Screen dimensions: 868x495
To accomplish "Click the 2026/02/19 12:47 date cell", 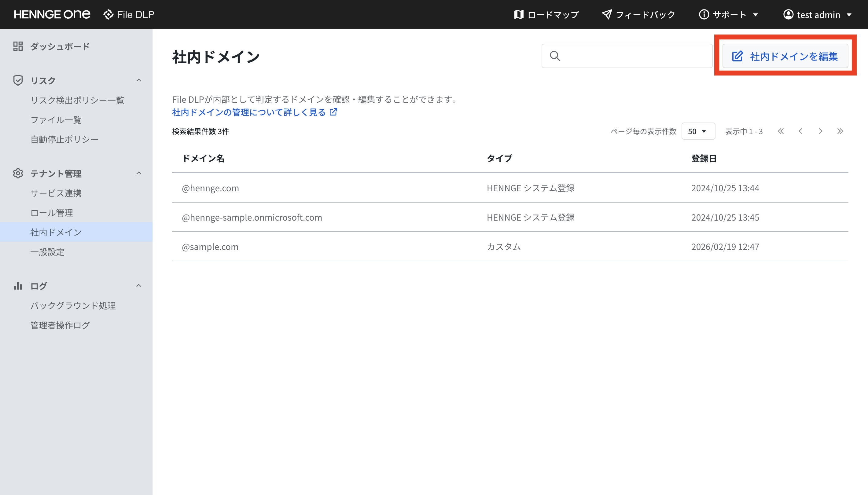I will (725, 247).
